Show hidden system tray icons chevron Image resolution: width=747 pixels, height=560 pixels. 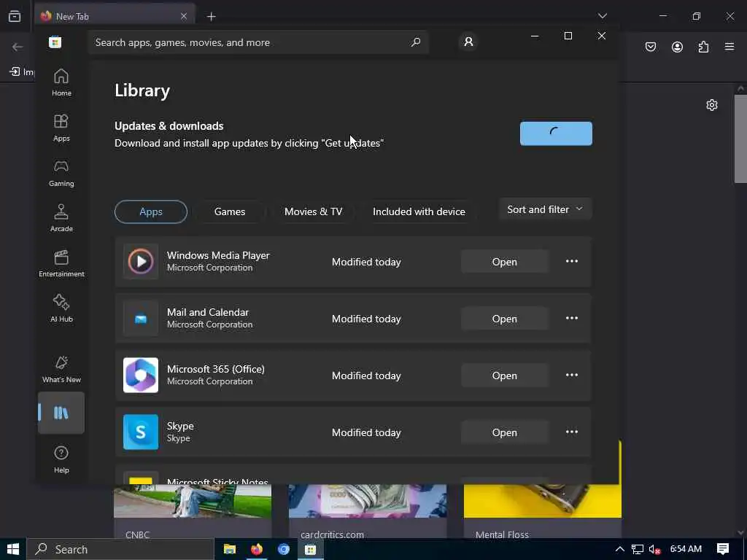(619, 549)
